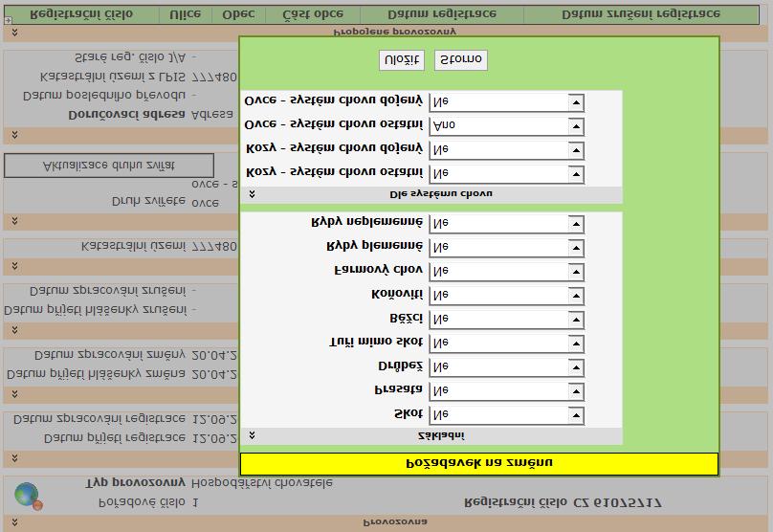
Task: Open the Koňovití dropdown
Action: click(x=507, y=296)
